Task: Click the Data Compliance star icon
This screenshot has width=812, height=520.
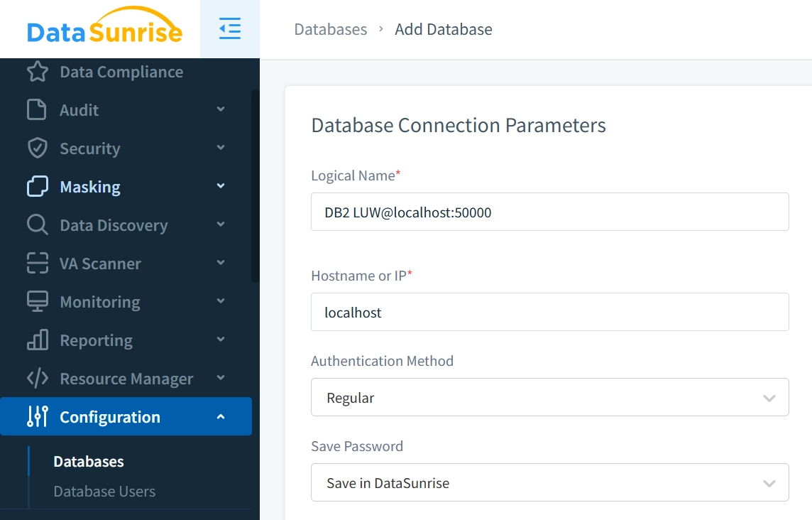Action: [38, 72]
